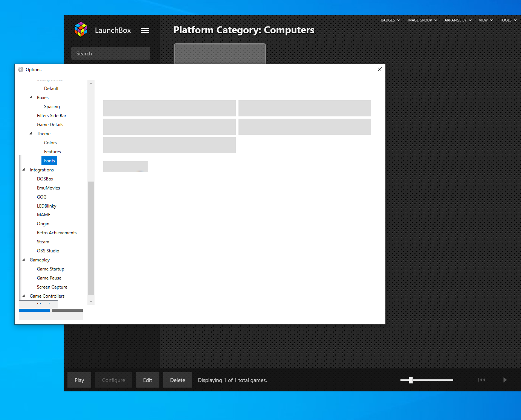Click 'Displaying 1 of 1 total games' text
The height and width of the screenshot is (420, 521).
232,380
